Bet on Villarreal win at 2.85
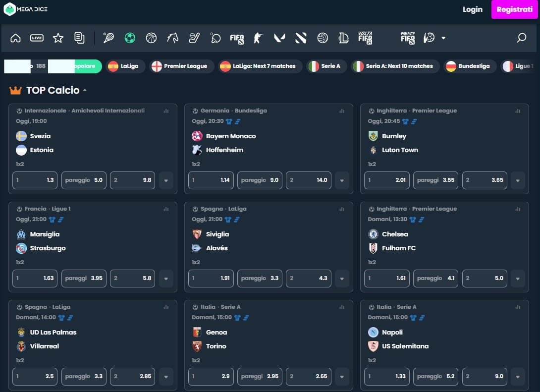 pyautogui.click(x=133, y=377)
